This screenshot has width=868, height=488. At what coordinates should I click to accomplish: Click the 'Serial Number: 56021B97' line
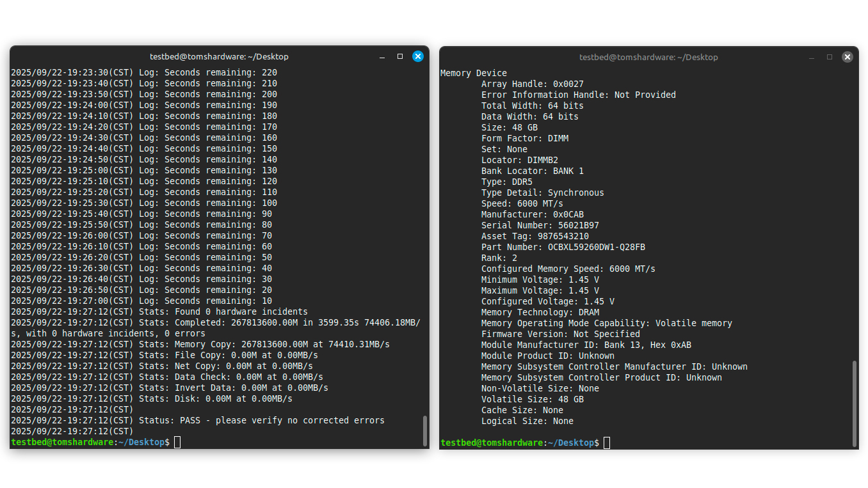pyautogui.click(x=540, y=225)
